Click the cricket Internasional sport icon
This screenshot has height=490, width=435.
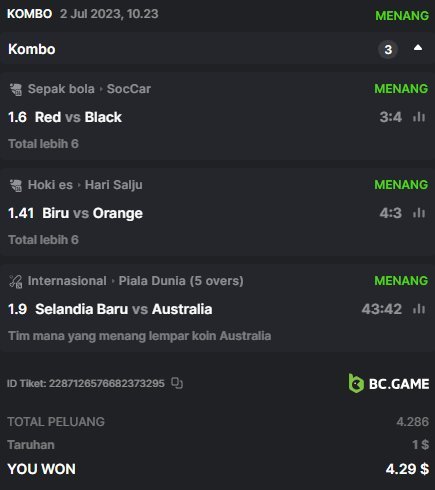point(16,281)
